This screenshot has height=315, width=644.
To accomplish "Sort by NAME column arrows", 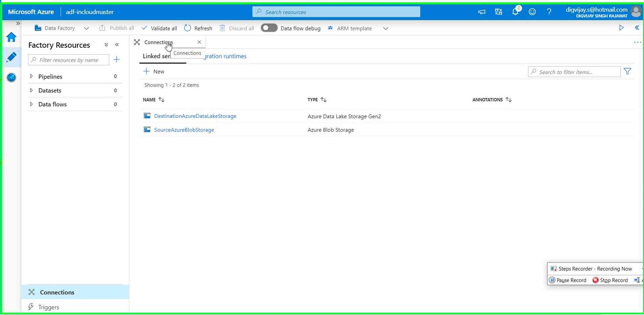I will (162, 100).
